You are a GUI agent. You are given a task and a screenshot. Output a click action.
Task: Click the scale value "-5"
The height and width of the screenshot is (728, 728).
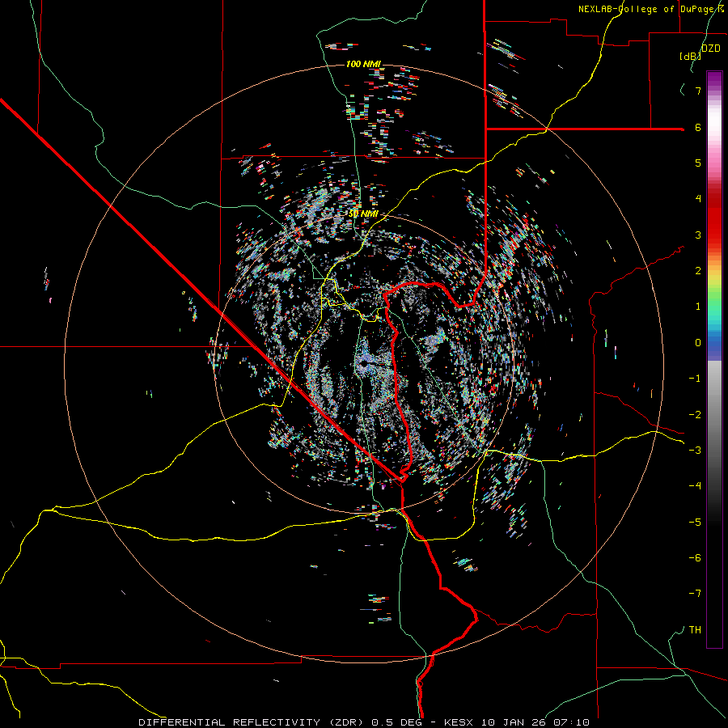695,523
